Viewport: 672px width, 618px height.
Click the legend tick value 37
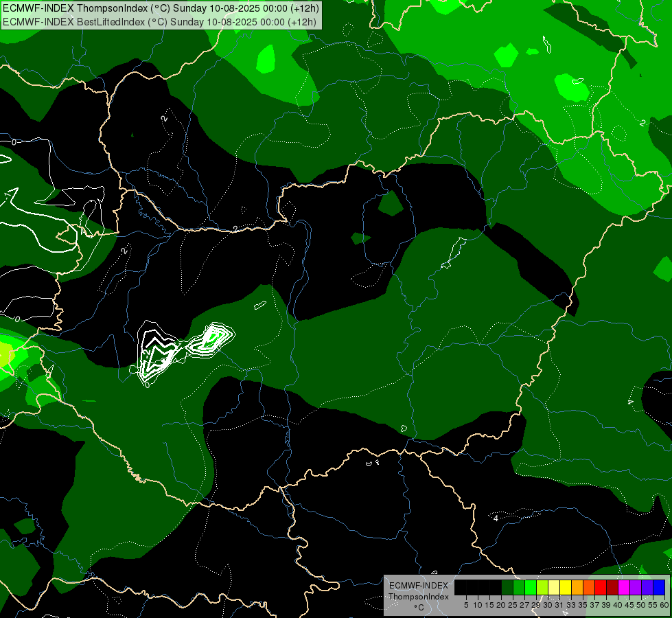coord(595,605)
